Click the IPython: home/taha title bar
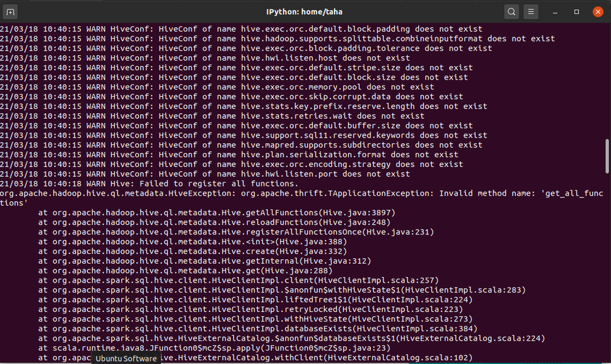 pyautogui.click(x=305, y=12)
